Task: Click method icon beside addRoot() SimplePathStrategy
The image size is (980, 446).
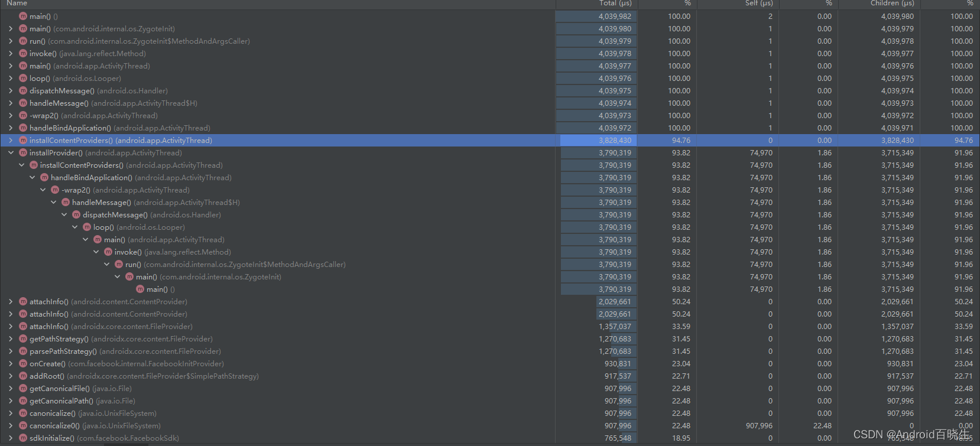Action: 23,376
